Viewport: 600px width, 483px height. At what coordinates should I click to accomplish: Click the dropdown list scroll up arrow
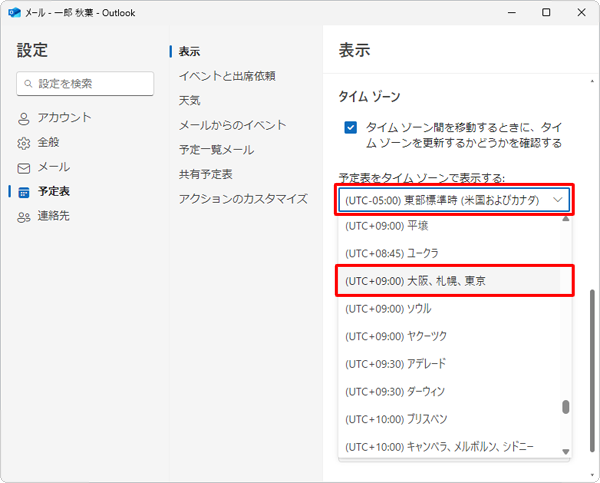[566, 219]
